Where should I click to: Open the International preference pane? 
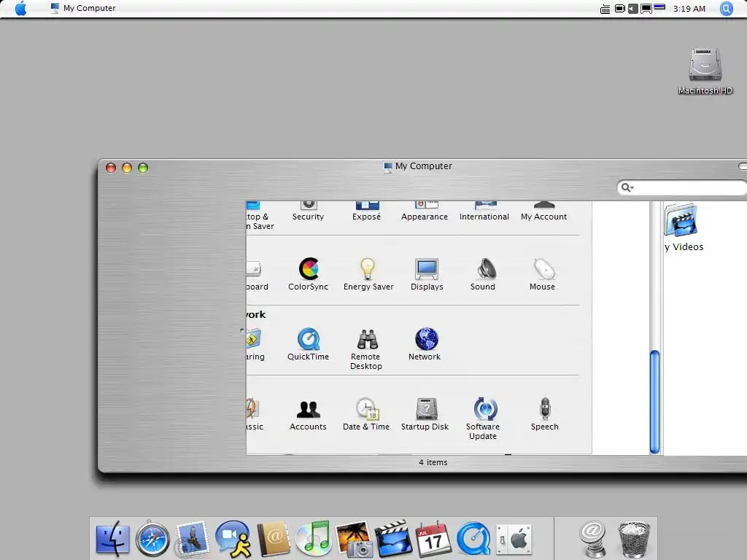[x=484, y=211]
